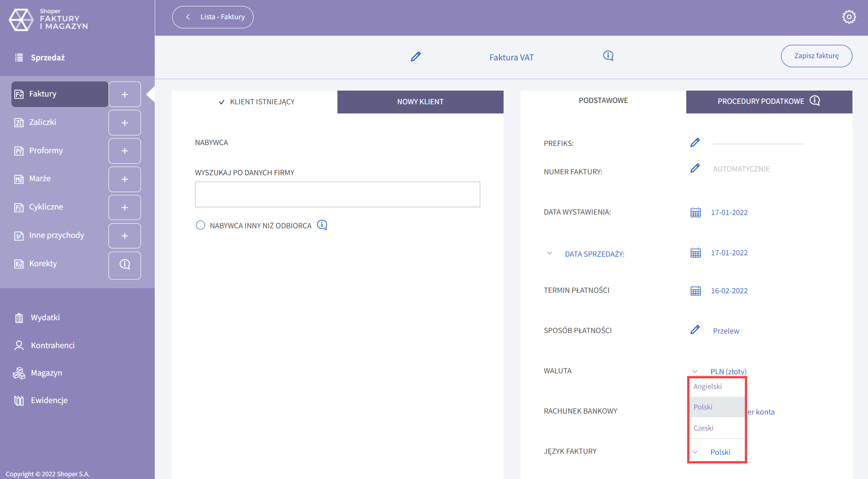Screen dimensions: 868x479
Task: Click the Korekty info icon button
Action: 125,264
